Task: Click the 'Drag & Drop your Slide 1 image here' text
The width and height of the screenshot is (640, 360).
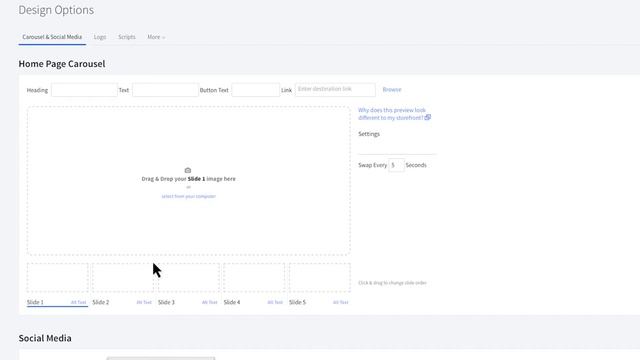Action: click(189, 179)
